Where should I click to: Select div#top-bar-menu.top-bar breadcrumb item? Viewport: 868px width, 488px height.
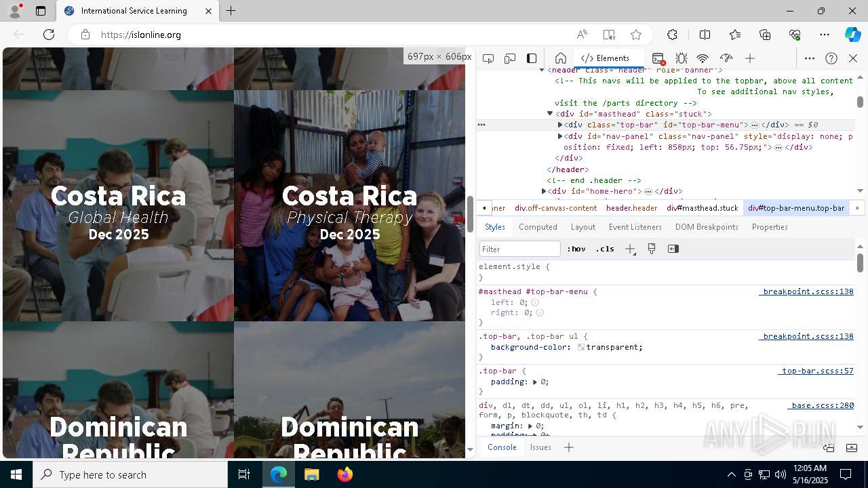click(796, 208)
